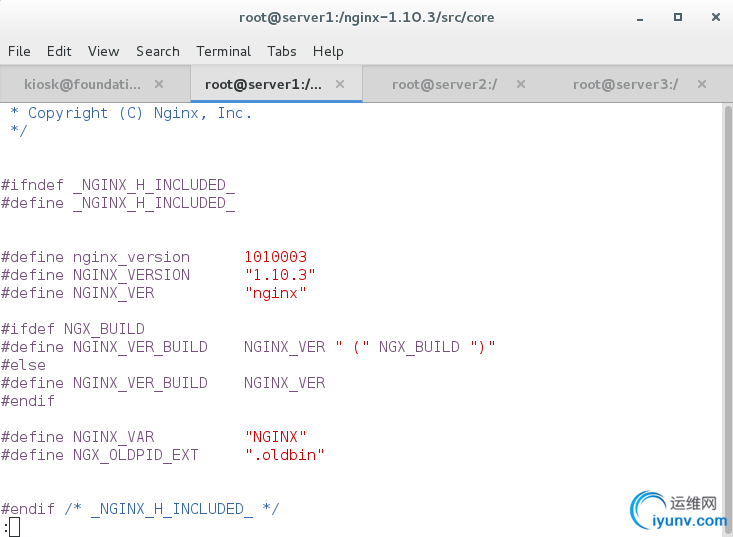Open the Tabs menu
Viewport: 733px width, 537px height.
pos(281,51)
